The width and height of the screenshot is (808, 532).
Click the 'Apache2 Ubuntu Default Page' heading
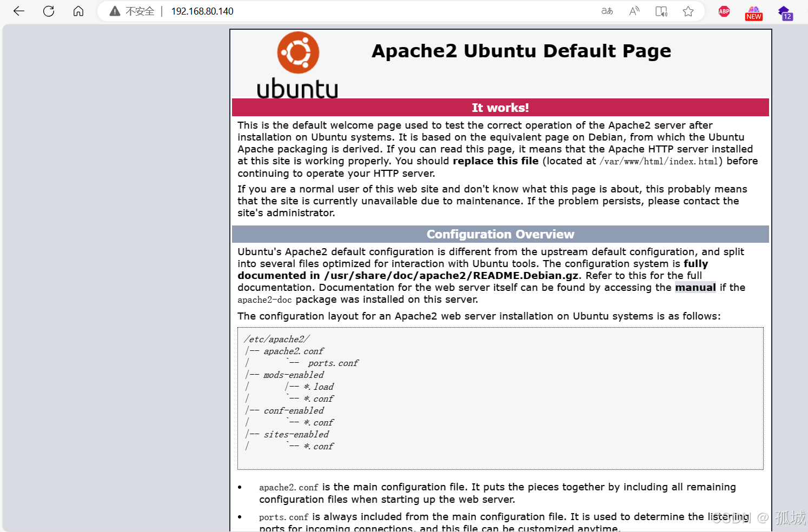click(521, 51)
